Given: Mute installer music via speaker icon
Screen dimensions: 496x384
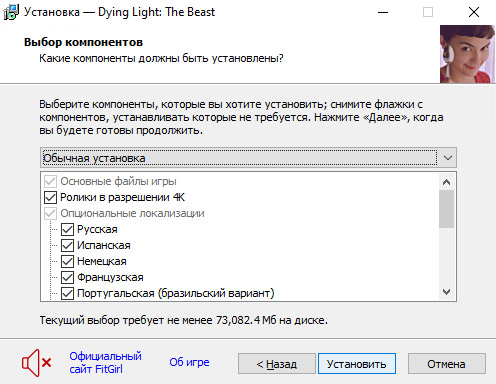Looking at the screenshot, I should coord(37,363).
